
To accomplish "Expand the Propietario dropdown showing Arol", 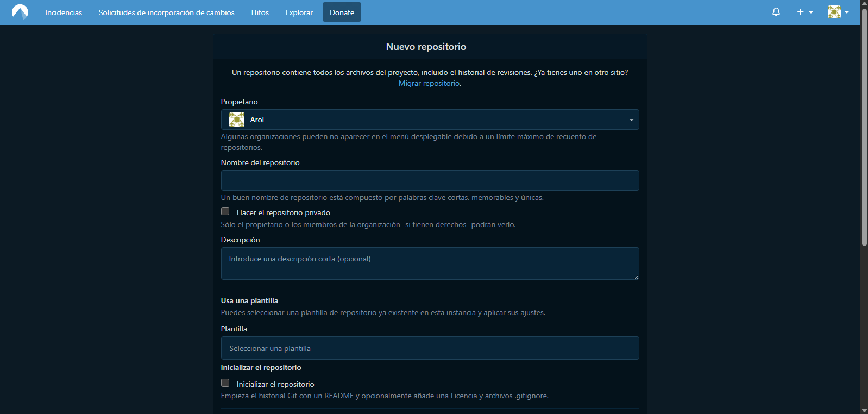I will tap(430, 120).
